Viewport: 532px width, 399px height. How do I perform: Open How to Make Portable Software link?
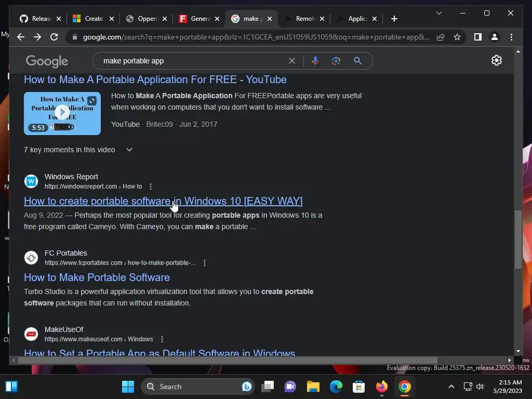pos(97,277)
